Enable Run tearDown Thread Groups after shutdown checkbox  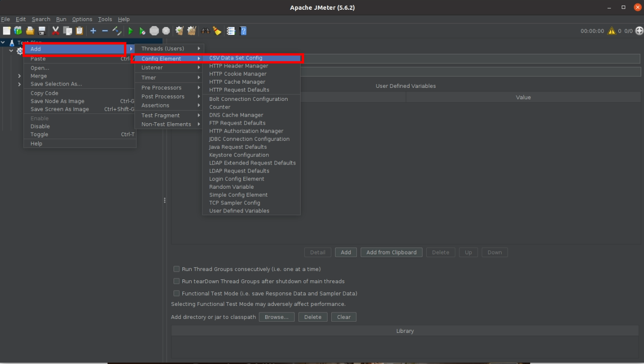click(176, 281)
